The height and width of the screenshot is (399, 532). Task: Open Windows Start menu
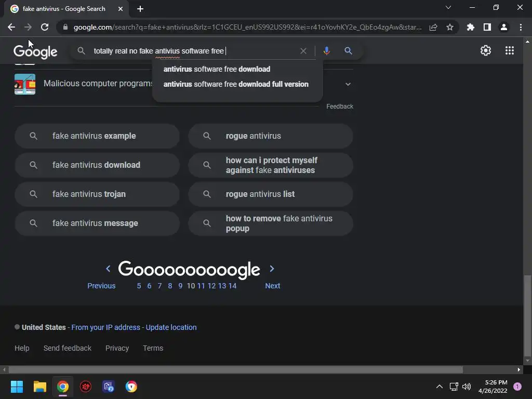point(17,387)
